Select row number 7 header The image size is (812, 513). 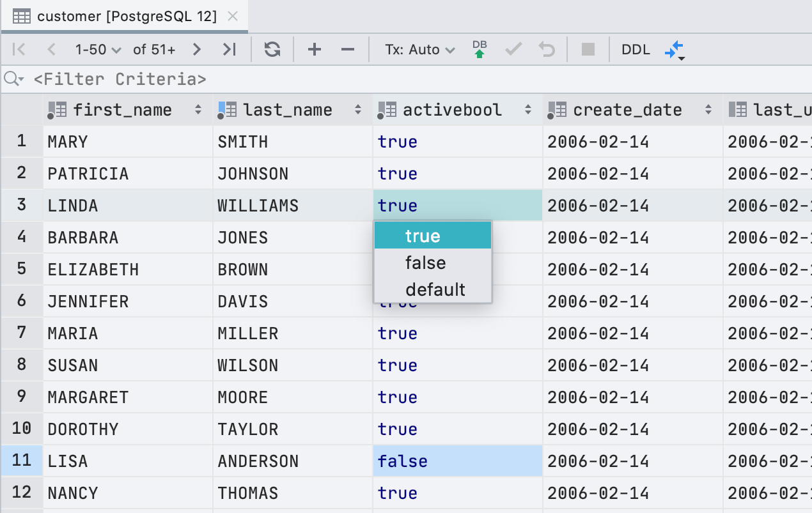(x=22, y=333)
